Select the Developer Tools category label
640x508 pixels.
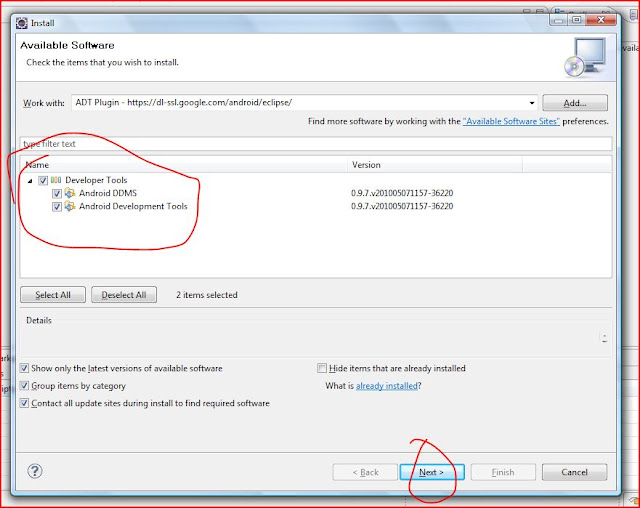(x=96, y=180)
